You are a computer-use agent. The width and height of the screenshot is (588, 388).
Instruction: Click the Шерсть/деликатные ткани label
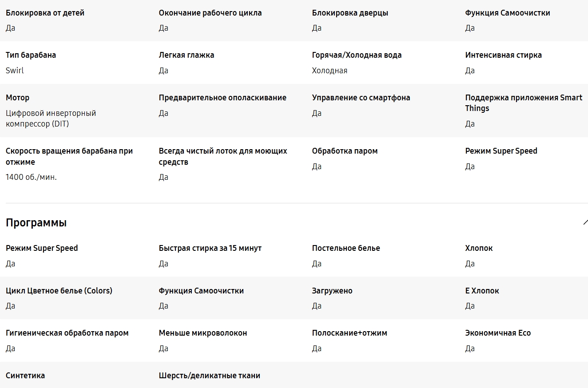pyautogui.click(x=210, y=376)
